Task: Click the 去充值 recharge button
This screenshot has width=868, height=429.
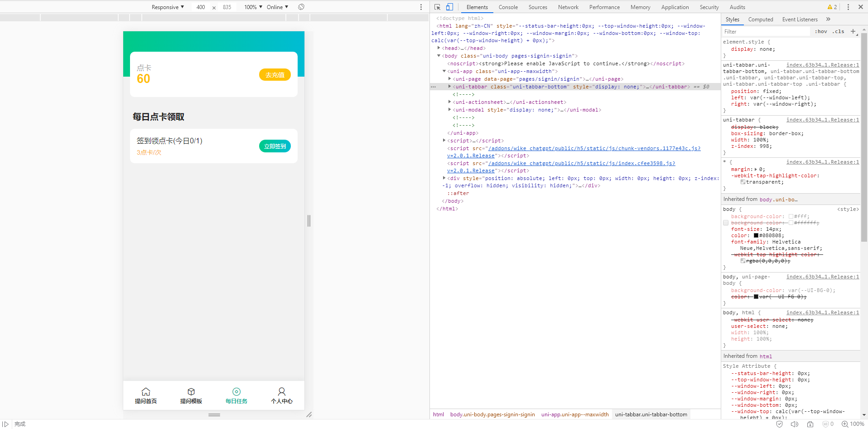Action: [275, 75]
